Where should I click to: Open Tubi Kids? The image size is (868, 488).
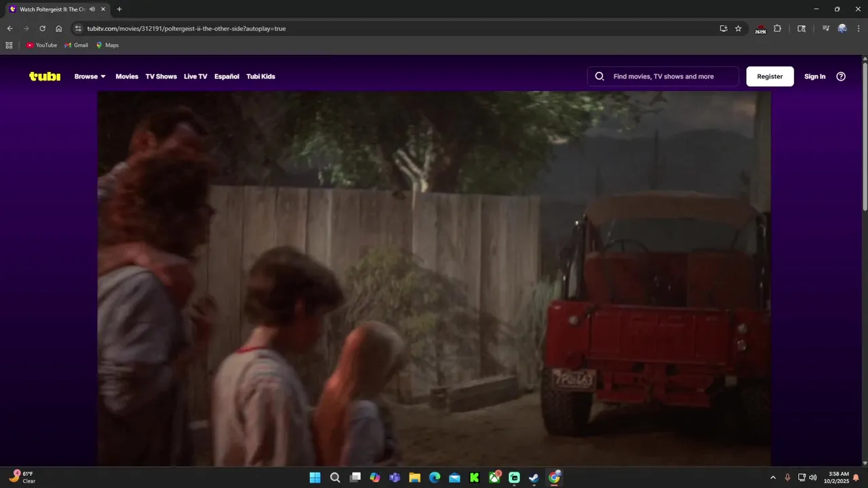[x=260, y=77]
